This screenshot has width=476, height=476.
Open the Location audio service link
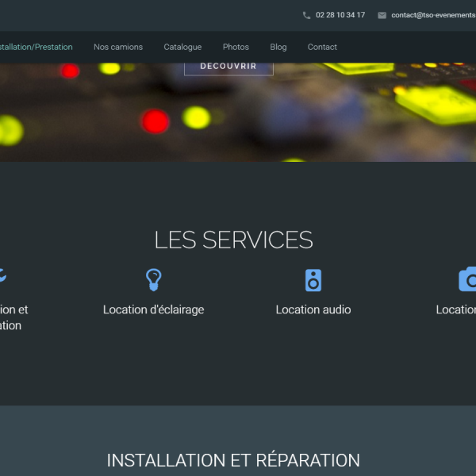[313, 309]
